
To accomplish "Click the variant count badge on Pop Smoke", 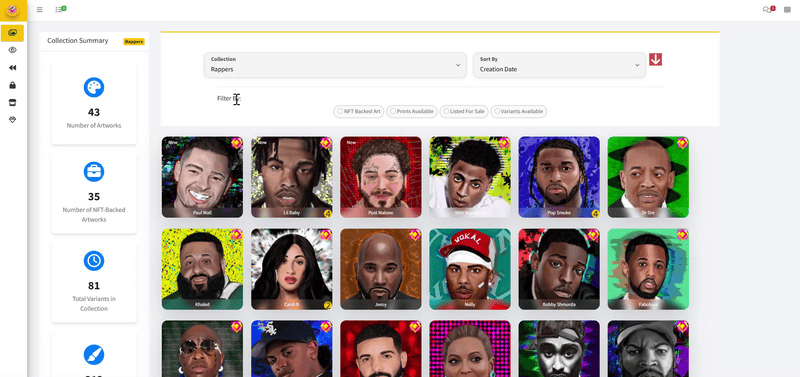I will point(595,213).
